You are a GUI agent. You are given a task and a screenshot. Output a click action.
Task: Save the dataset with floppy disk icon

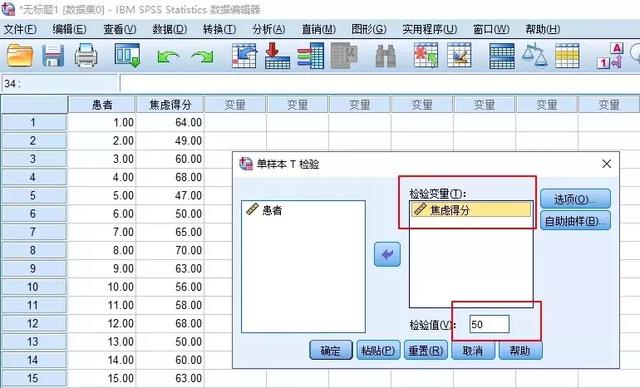click(x=53, y=56)
